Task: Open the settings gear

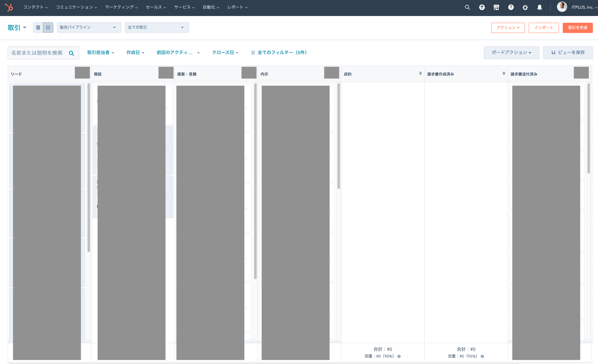Action: [x=525, y=7]
